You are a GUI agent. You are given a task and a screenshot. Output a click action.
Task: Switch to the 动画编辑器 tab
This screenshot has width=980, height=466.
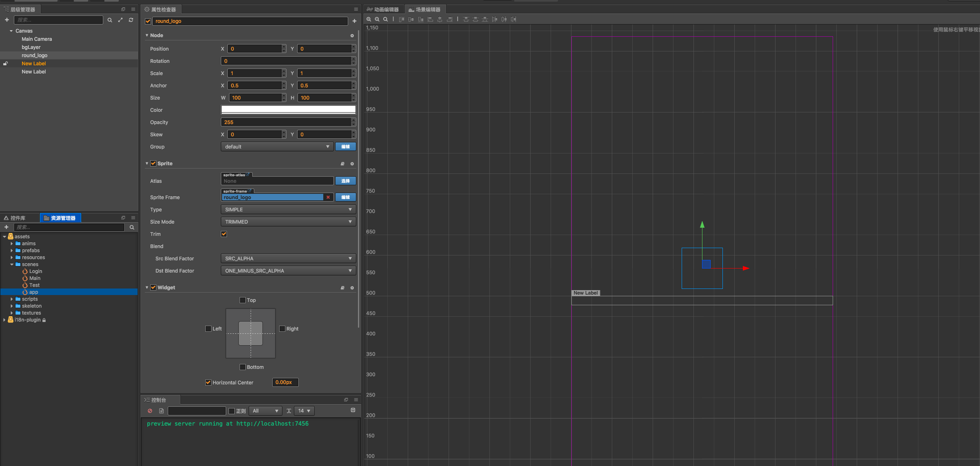383,9
